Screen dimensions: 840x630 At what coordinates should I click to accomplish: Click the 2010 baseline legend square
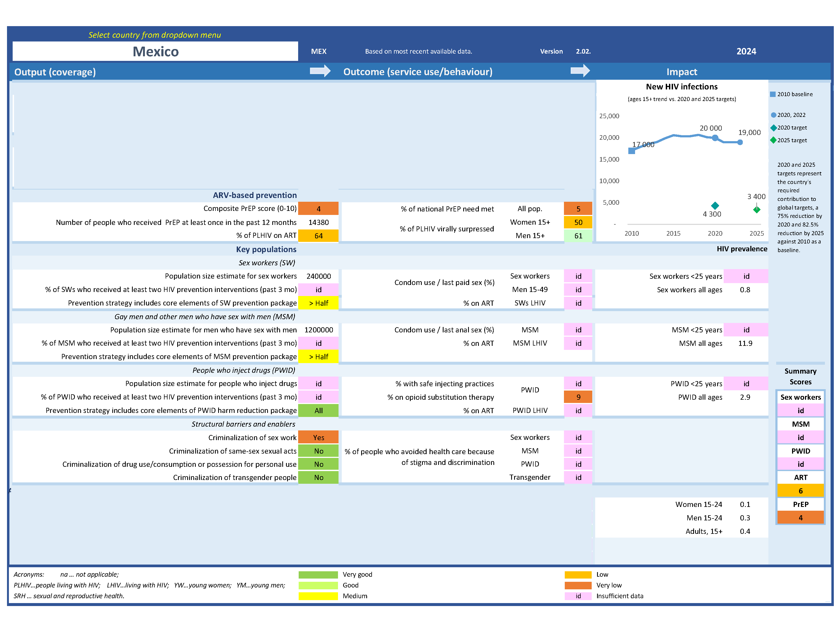[x=773, y=94]
